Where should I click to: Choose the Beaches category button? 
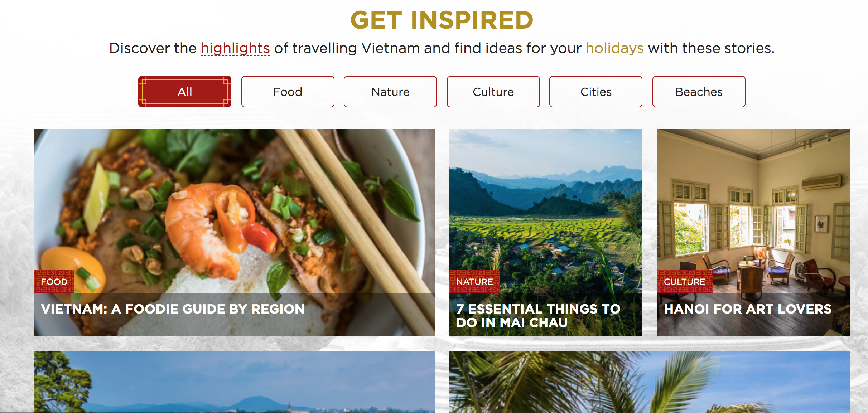pos(699,92)
